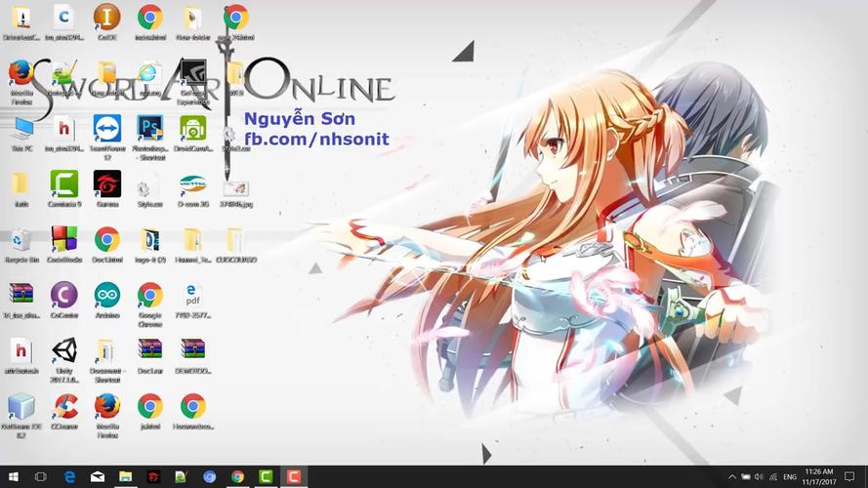Viewport: 868px width, 488px height.
Task: Switch to red Camtasia recorder taskbar icon
Action: pos(293,476)
